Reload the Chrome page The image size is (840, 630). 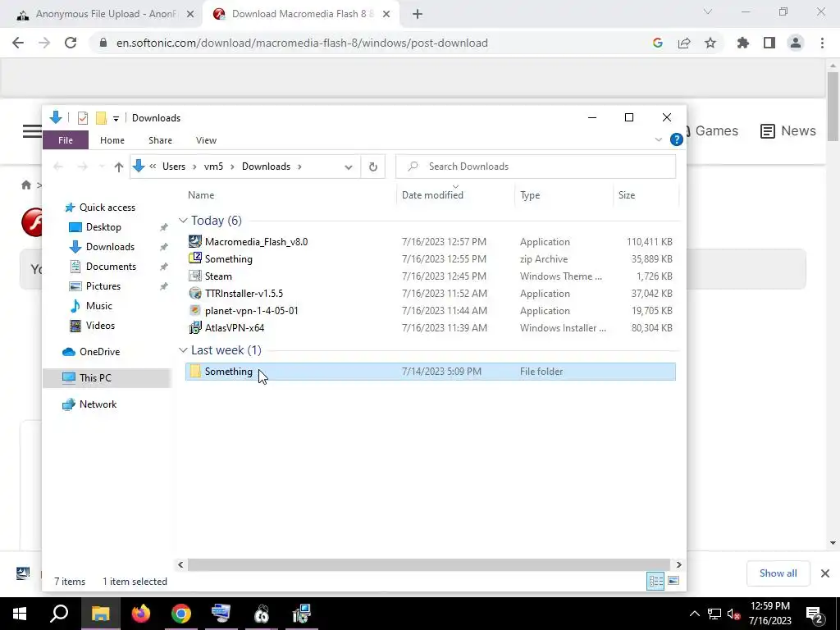pos(71,43)
